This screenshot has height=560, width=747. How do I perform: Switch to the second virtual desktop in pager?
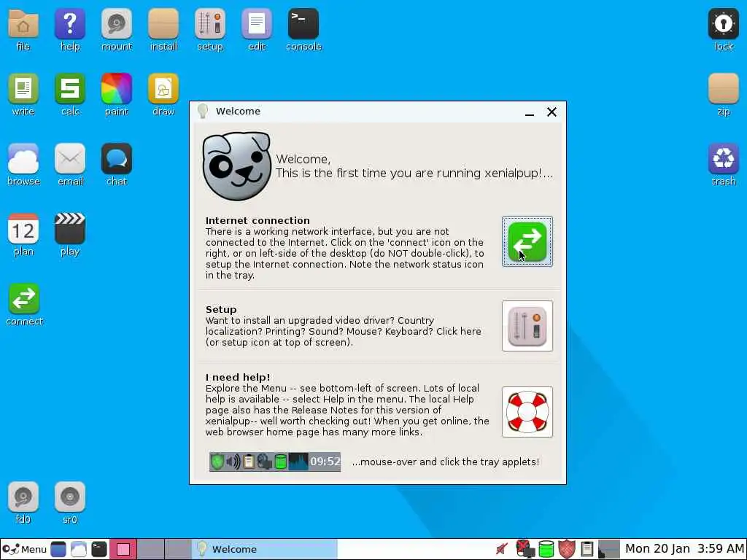(151, 549)
